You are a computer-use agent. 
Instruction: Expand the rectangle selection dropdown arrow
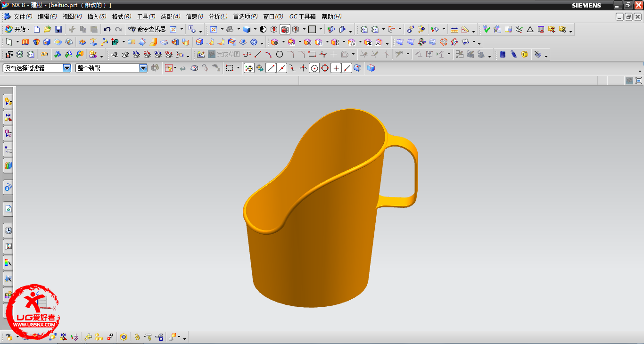(238, 68)
